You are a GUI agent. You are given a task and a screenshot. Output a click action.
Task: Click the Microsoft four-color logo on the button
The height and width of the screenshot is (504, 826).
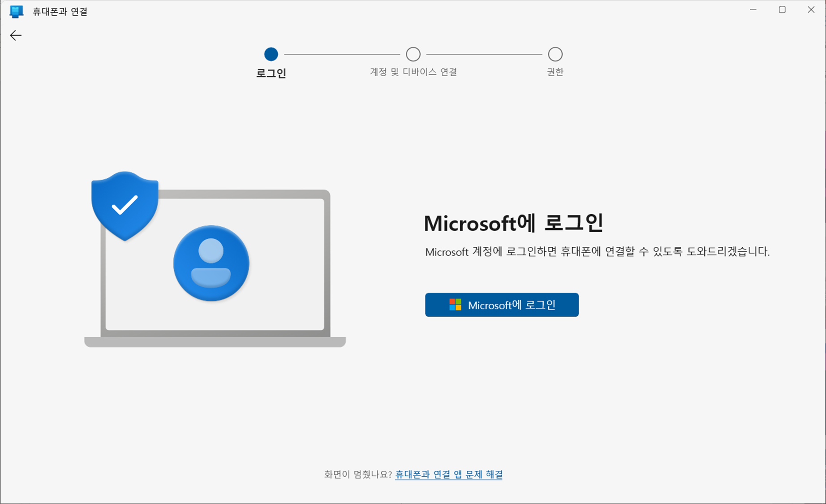[x=455, y=305]
